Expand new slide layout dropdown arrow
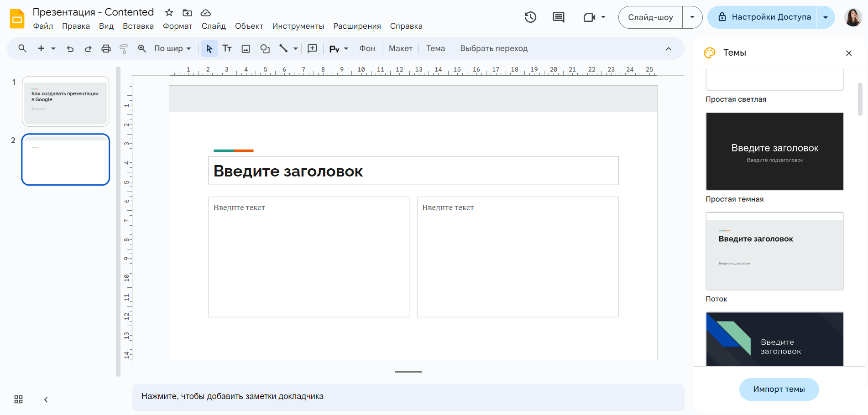Viewport: 868px width, 415px height. click(x=53, y=48)
